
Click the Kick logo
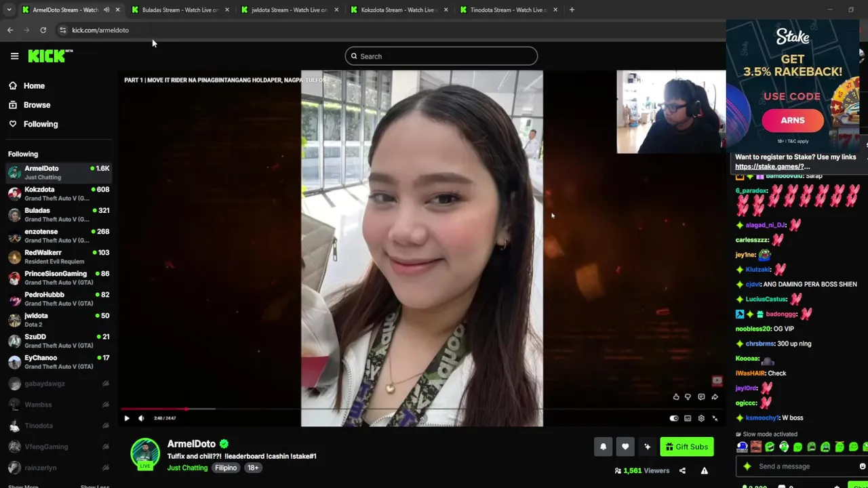[50, 56]
